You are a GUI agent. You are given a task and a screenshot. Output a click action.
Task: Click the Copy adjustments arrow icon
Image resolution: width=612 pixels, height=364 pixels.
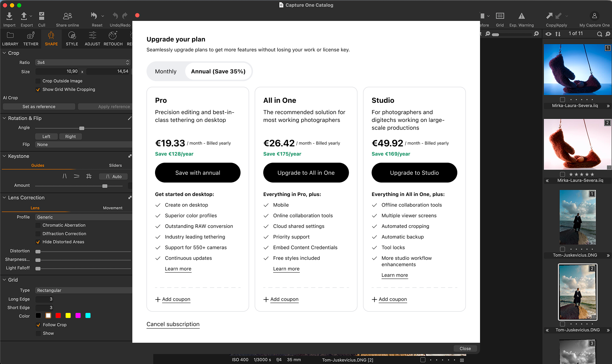pyautogui.click(x=549, y=16)
